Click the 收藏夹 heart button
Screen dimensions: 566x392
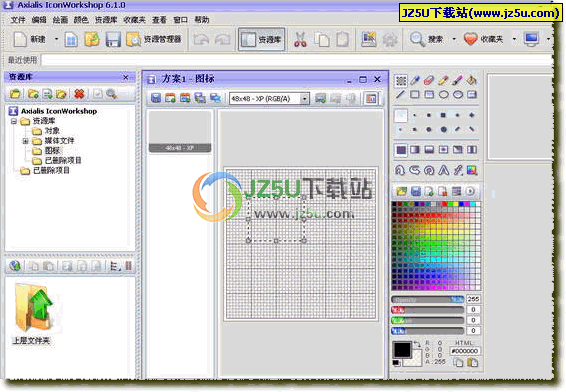(483, 39)
